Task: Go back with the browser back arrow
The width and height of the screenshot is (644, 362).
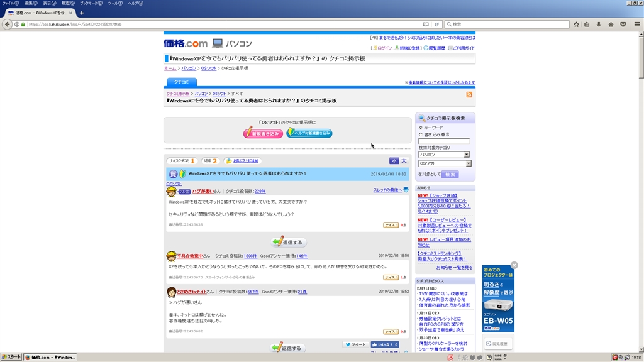Action: pos(7,25)
